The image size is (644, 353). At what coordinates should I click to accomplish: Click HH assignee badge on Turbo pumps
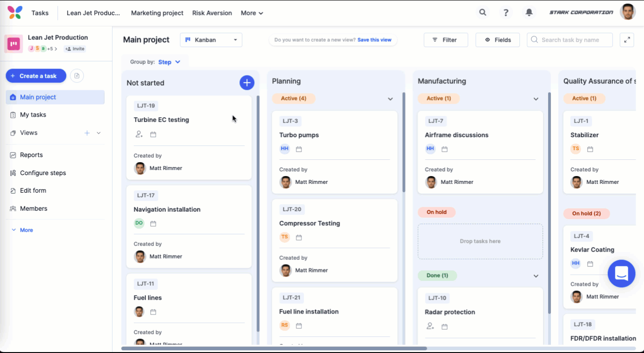click(x=285, y=149)
